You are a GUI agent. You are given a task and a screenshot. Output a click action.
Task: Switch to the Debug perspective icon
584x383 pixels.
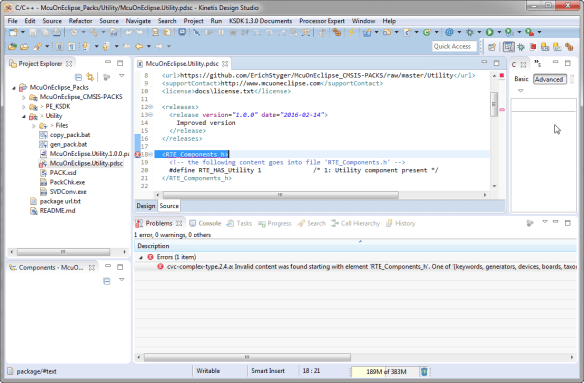click(x=521, y=47)
